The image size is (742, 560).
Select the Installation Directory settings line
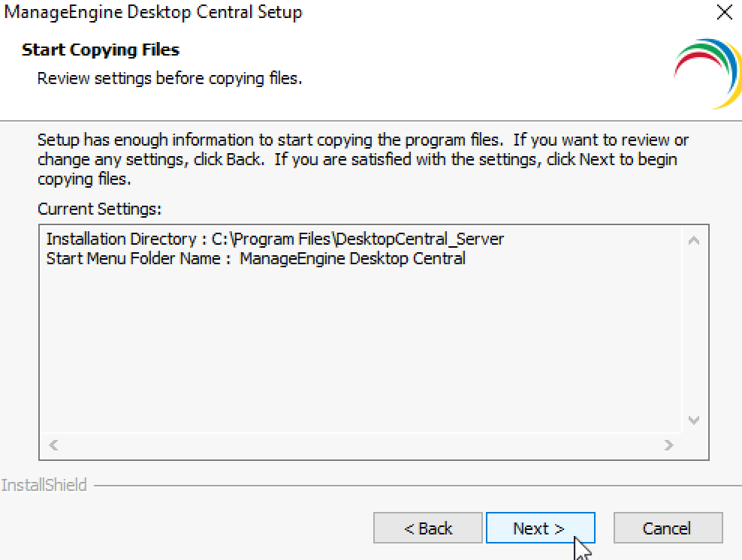point(275,239)
